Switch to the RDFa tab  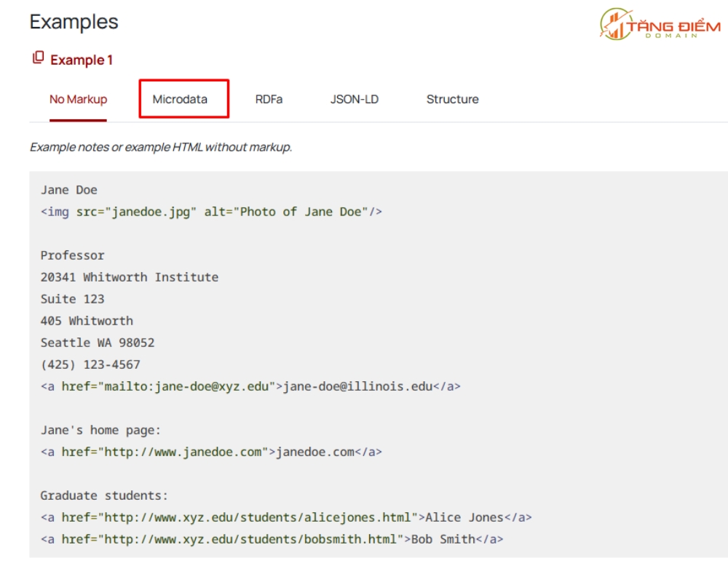269,100
